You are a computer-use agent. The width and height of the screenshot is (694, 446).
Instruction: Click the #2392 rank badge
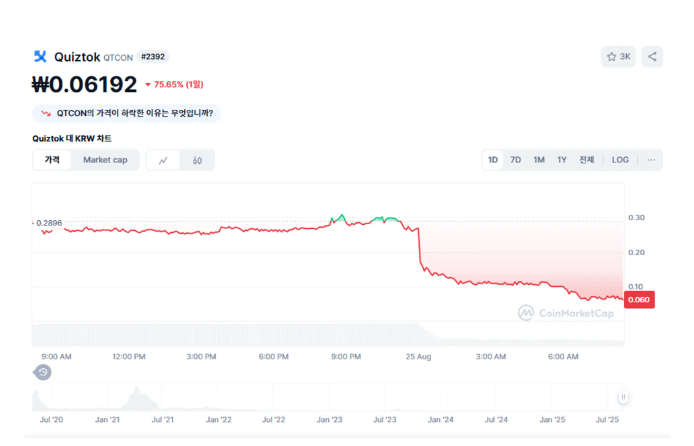tap(153, 57)
